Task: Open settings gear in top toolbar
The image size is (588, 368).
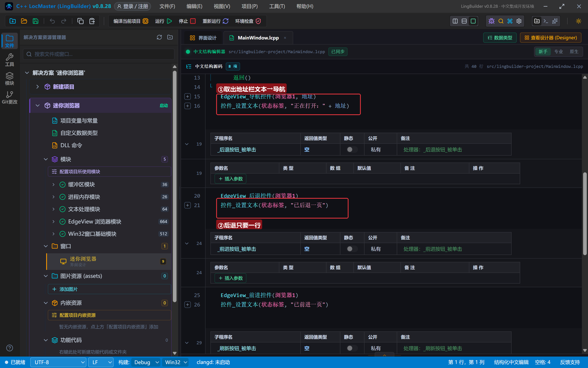Action: coord(519,21)
